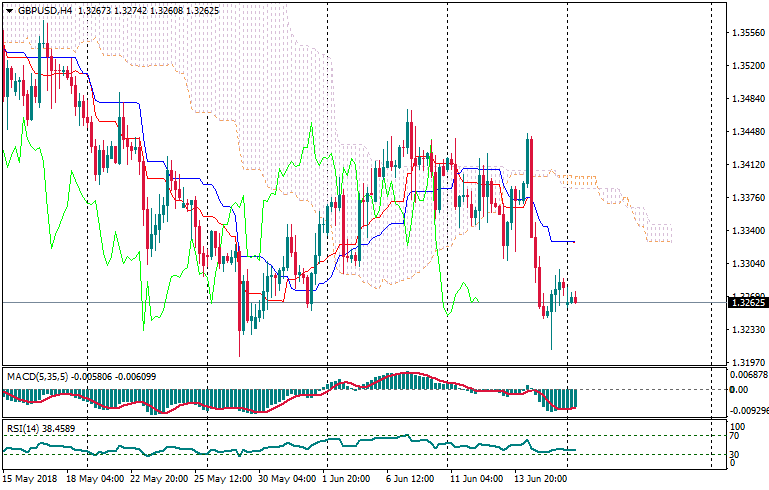
Task: Click the current price label 1.32625
Action: 745,302
